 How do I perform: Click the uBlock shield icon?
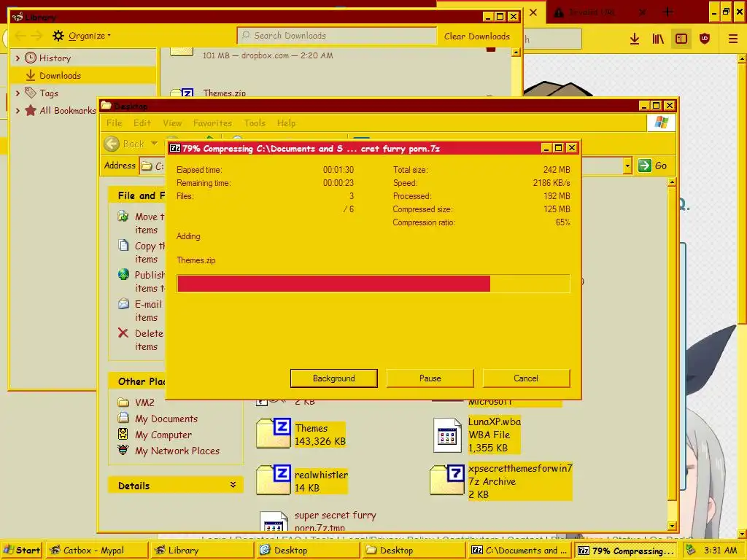click(x=705, y=39)
